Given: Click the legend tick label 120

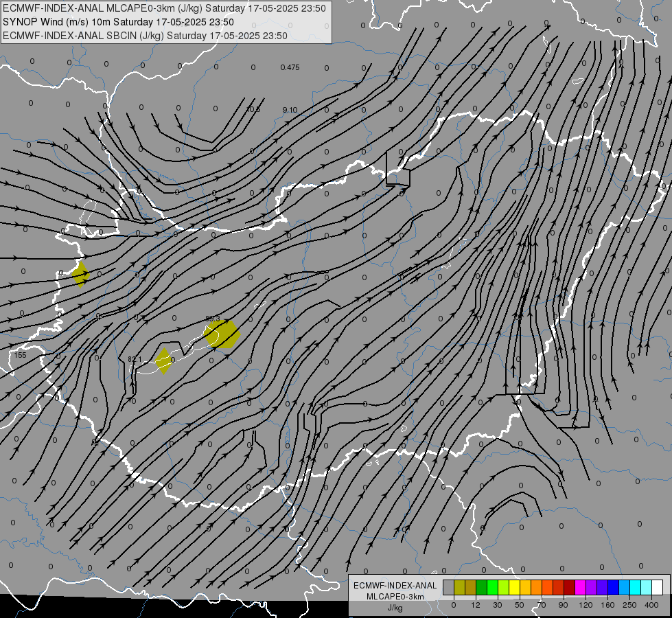Looking at the screenshot, I should pos(586,605).
